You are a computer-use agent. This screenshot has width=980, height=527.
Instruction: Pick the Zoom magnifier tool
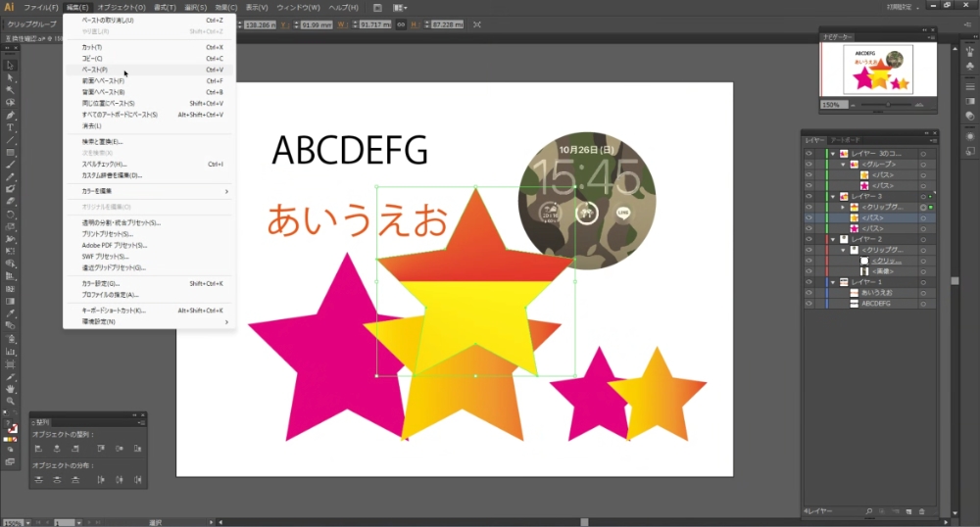pos(11,402)
